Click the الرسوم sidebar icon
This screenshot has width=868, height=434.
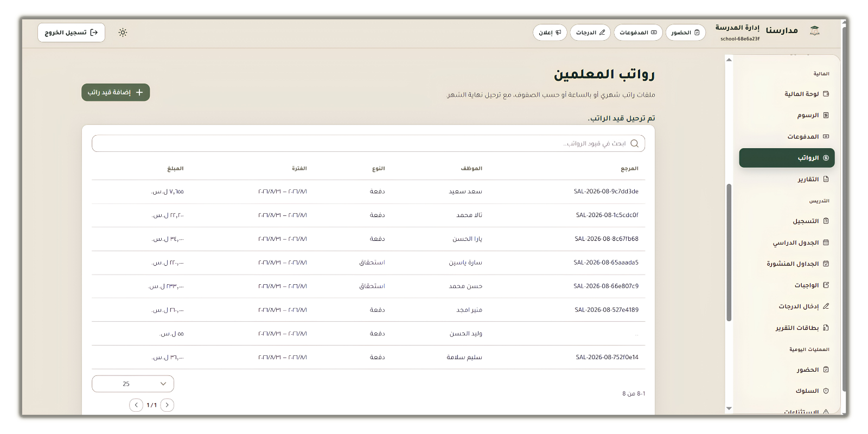pos(826,115)
